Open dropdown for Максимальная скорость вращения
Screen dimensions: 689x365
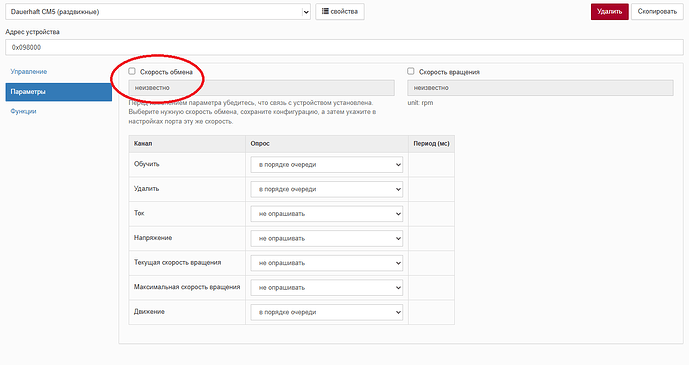point(326,288)
